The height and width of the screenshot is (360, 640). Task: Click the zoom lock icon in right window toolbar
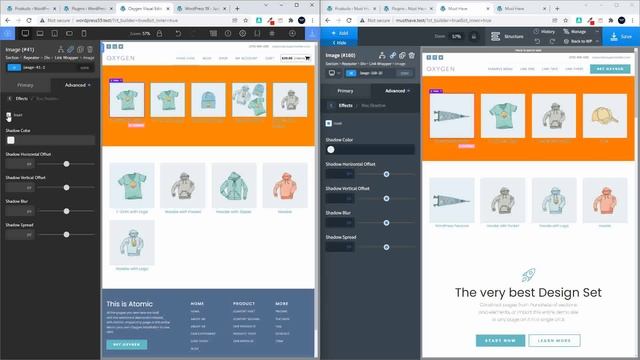click(474, 36)
